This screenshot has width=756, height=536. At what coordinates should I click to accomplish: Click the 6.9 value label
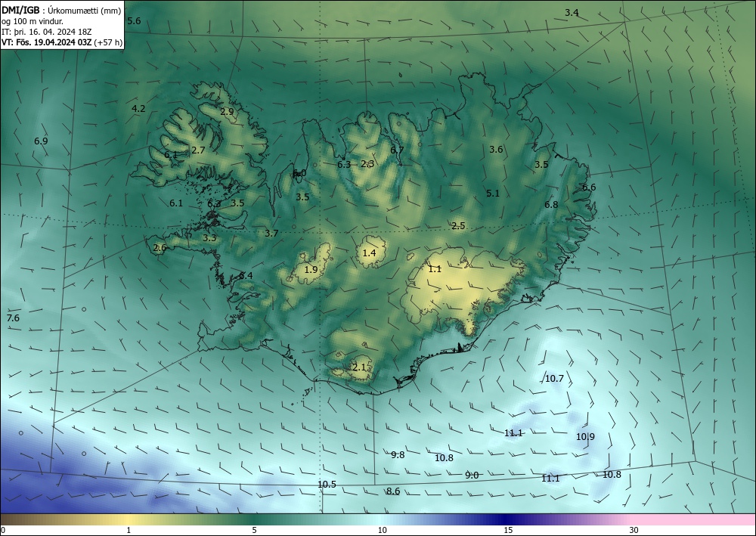[x=41, y=141]
